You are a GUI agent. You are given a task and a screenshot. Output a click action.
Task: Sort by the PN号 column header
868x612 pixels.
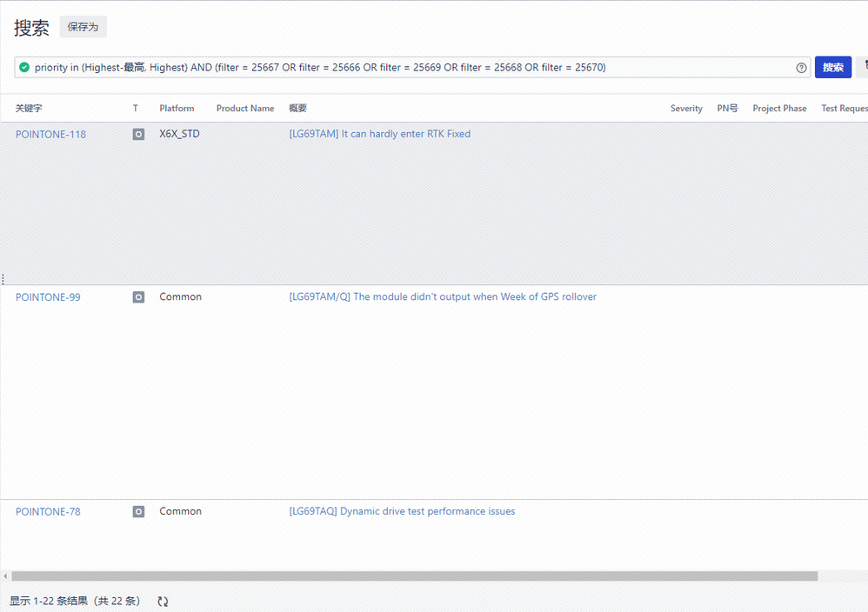click(x=727, y=108)
